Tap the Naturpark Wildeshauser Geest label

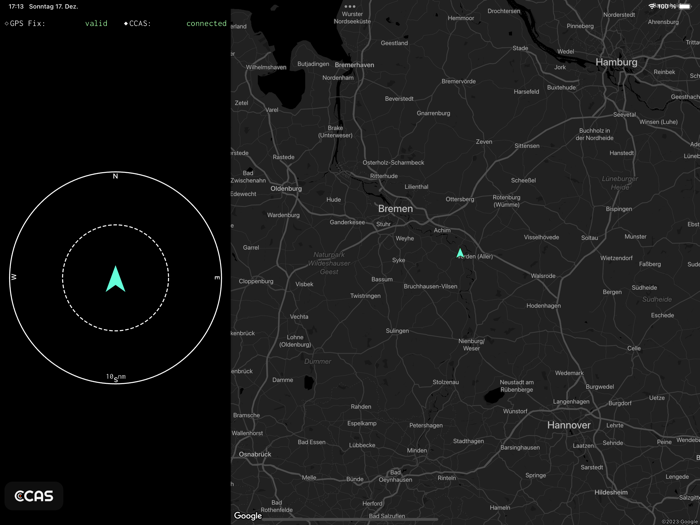point(329,263)
